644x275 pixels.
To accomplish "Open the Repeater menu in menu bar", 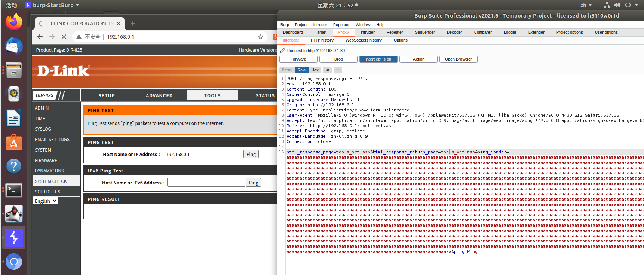I will coord(341,25).
